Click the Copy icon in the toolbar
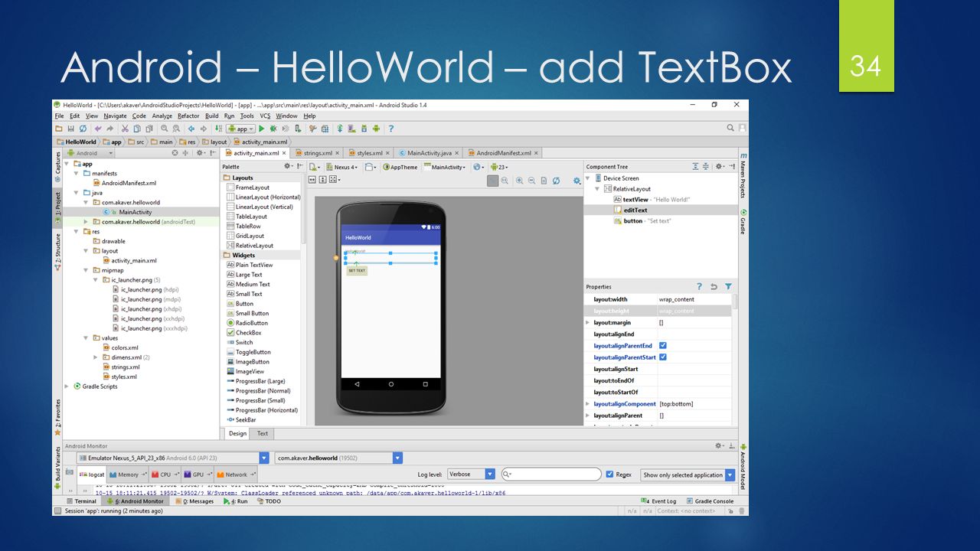Image resolution: width=980 pixels, height=551 pixels. tap(137, 129)
